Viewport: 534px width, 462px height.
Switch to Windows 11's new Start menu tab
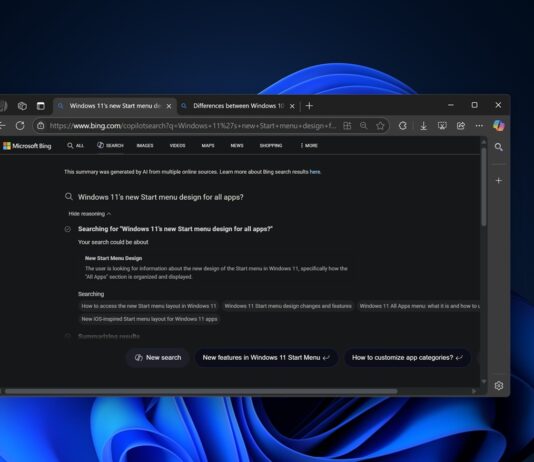(x=114, y=106)
